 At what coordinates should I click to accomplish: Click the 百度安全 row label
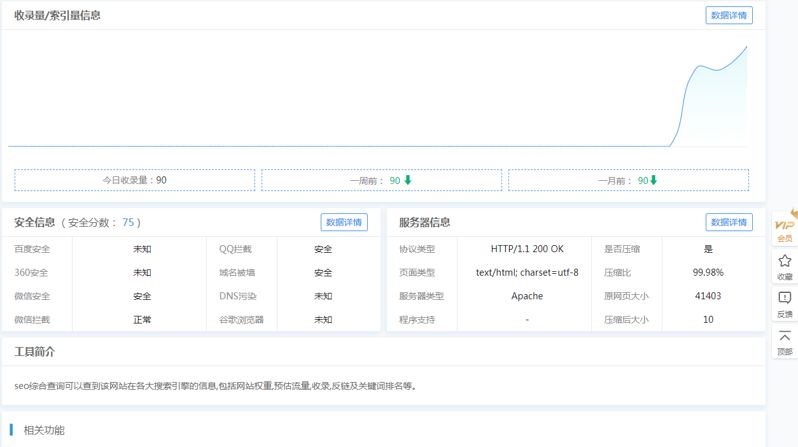click(32, 249)
